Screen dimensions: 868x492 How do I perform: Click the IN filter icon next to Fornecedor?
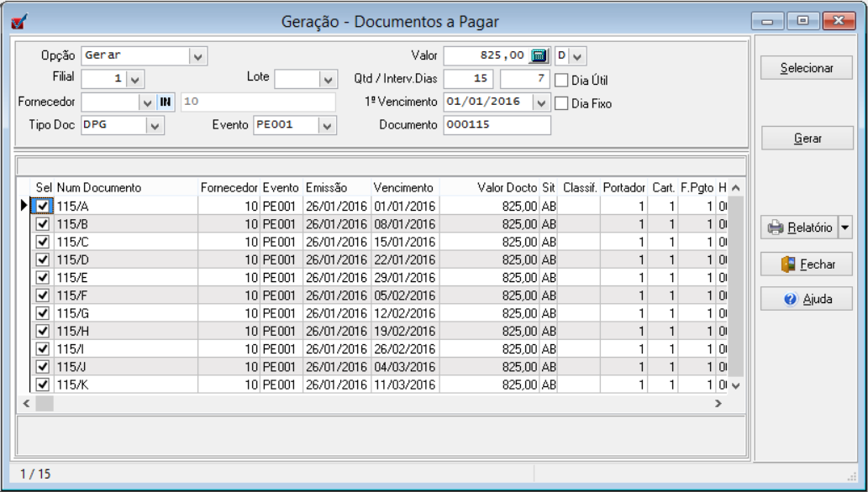tap(166, 102)
